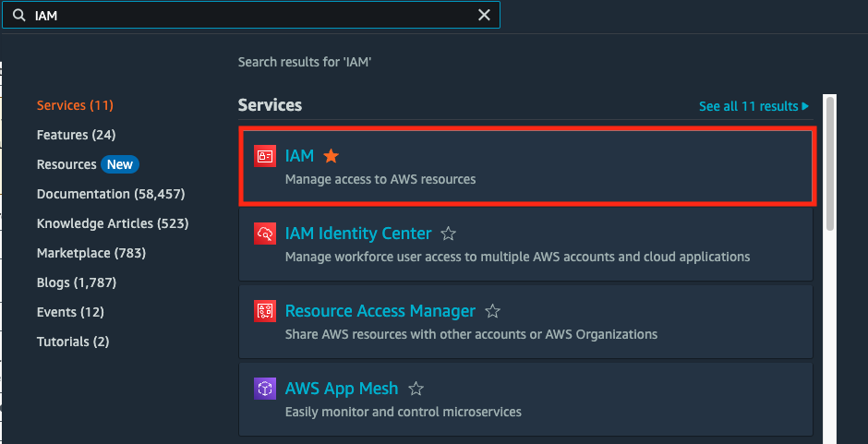Click the results scrollbar thumb

coord(829,163)
